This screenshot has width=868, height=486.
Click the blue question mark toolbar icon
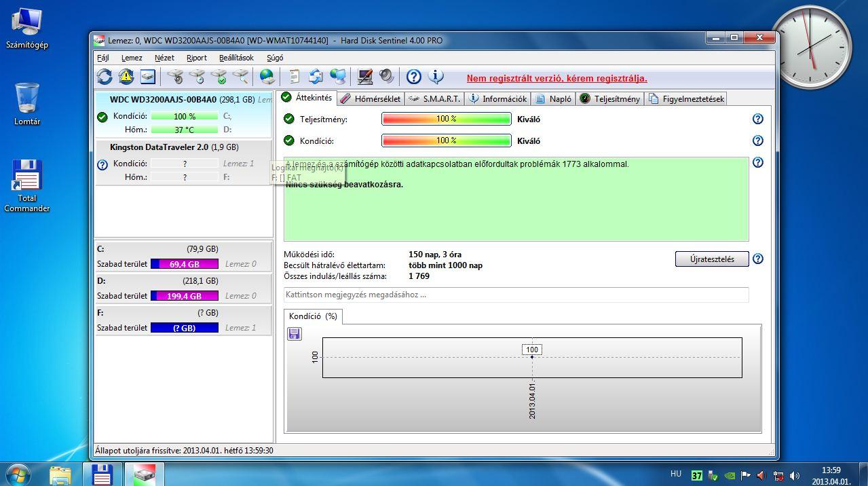tap(414, 77)
